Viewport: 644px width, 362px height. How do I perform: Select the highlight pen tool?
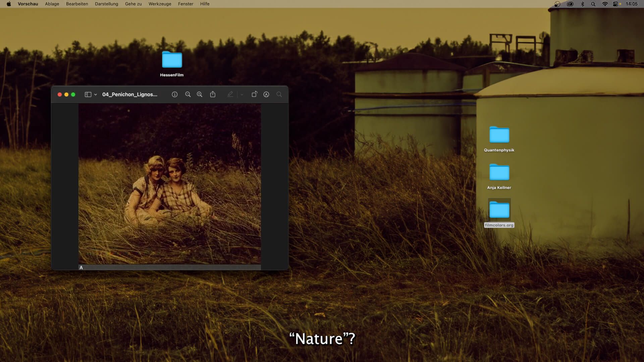pyautogui.click(x=230, y=95)
